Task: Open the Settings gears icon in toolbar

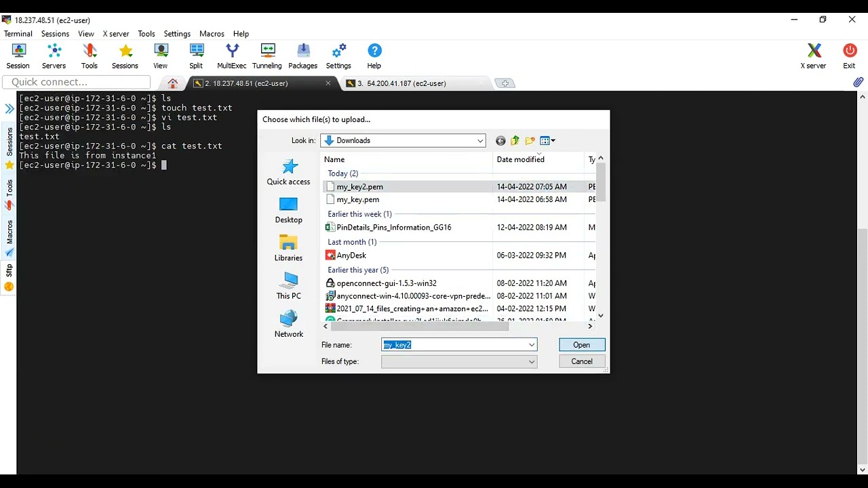Action: pos(339,56)
